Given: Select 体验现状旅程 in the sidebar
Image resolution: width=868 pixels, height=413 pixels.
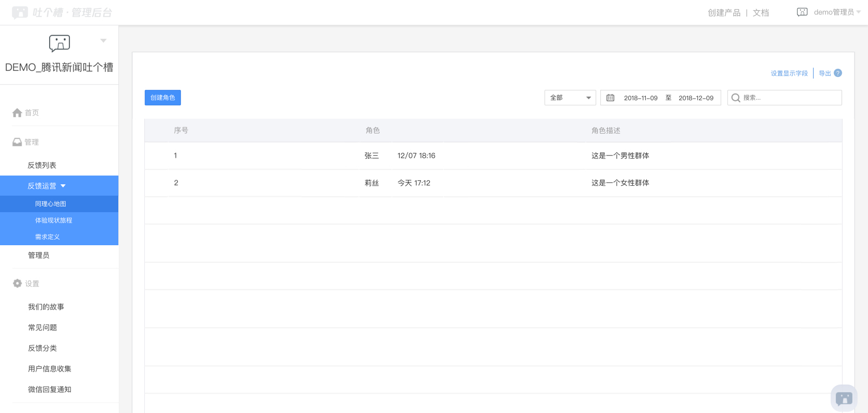Looking at the screenshot, I should click(x=54, y=220).
